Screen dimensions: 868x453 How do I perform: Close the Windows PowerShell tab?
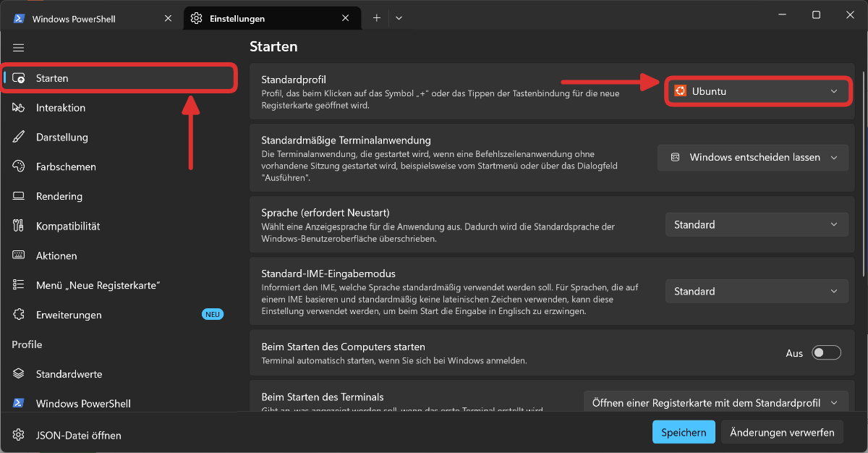pyautogui.click(x=169, y=19)
